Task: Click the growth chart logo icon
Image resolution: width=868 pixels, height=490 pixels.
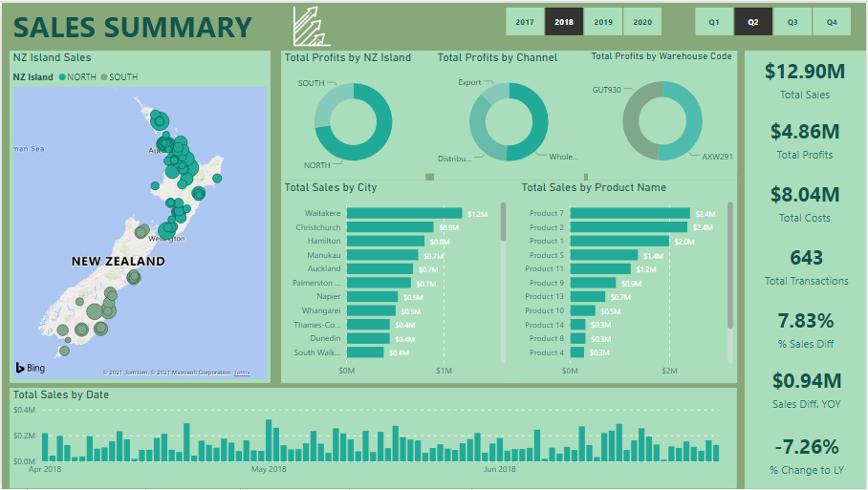Action: coord(311,27)
